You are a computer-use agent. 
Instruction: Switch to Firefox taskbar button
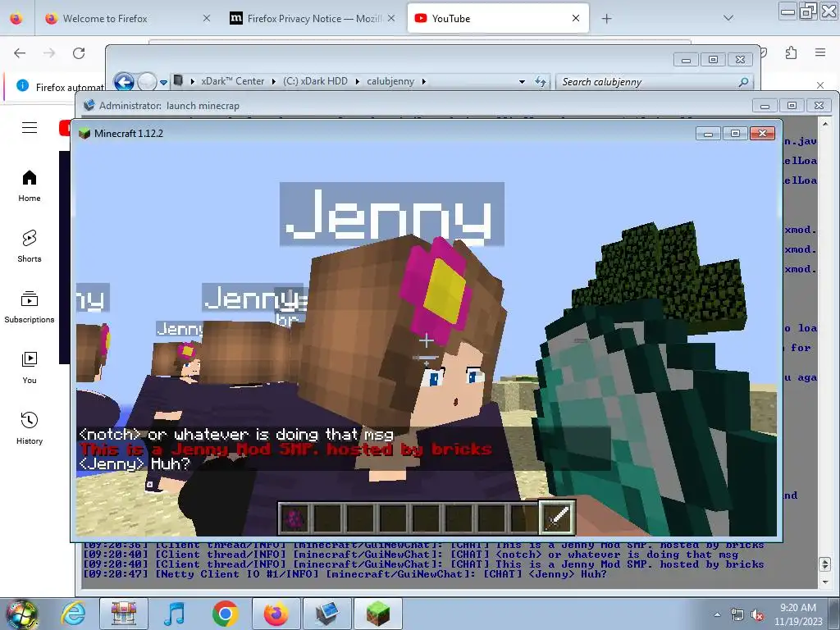(276, 614)
